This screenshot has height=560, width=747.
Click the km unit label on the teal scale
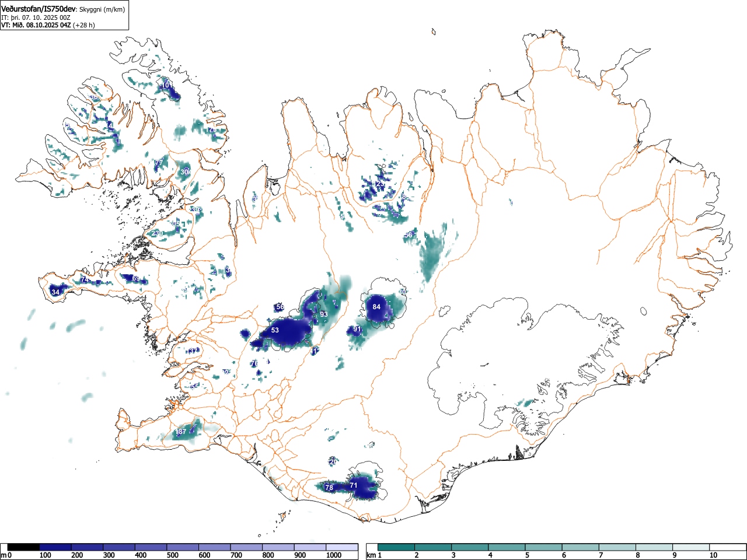tap(371, 555)
